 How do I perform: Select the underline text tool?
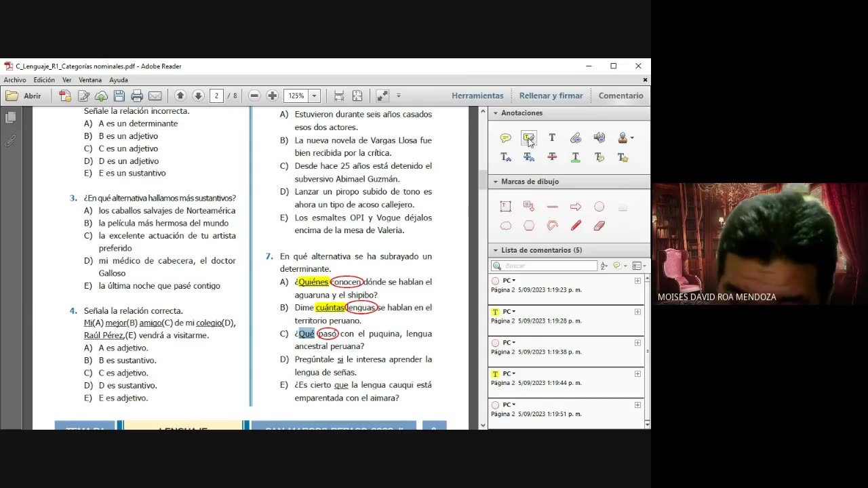coord(575,157)
